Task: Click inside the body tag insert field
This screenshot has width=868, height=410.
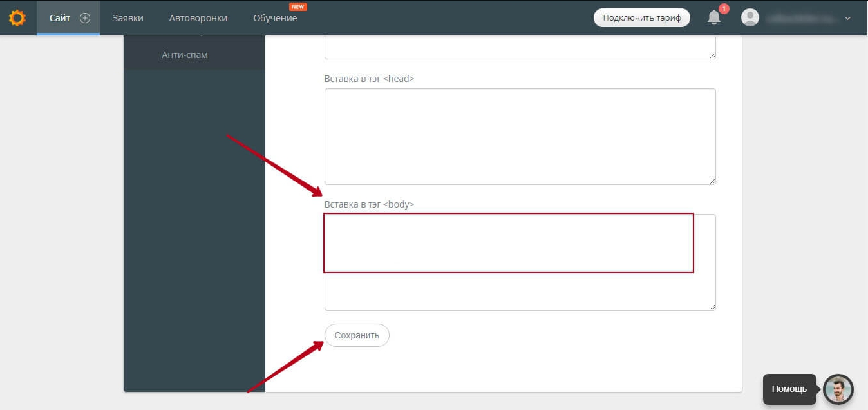Action: [520, 262]
